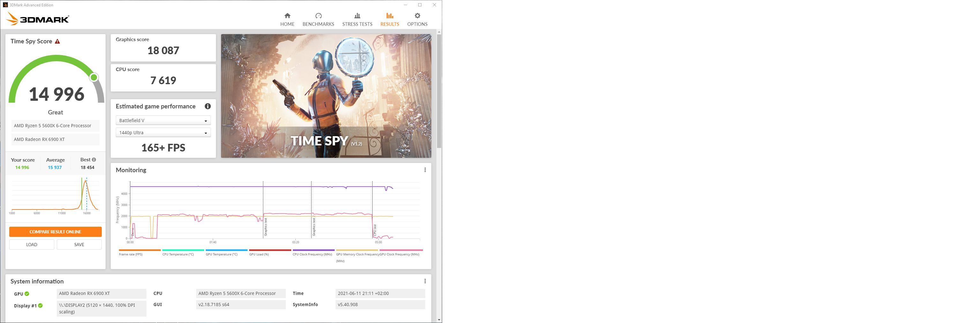The height and width of the screenshot is (323, 980).
Task: Switch to Stress Tests
Action: (357, 19)
